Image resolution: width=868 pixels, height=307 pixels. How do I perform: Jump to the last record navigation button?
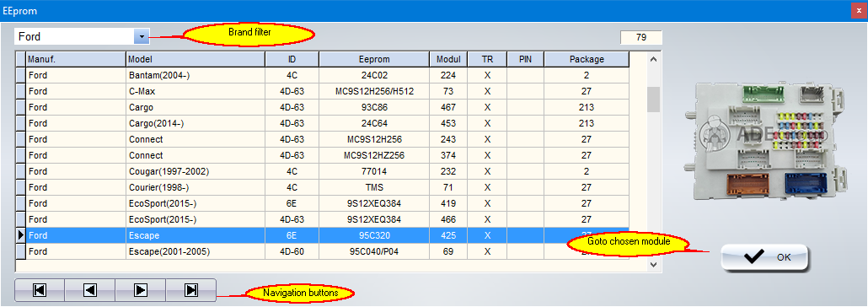[x=191, y=290]
